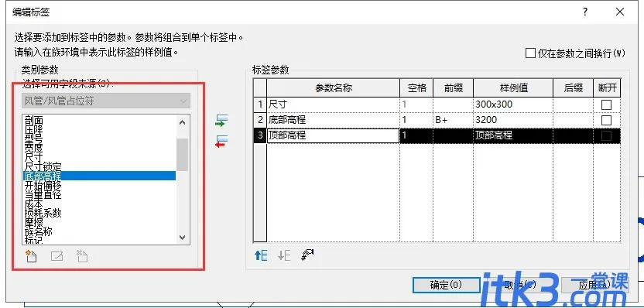
Task: Click the parameter list scroll up arrow
Action: [x=183, y=122]
